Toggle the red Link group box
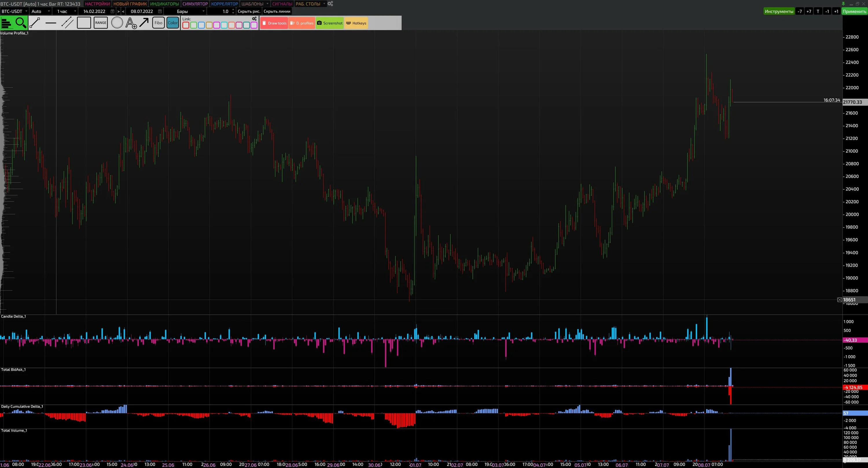This screenshot has width=868, height=468. [186, 25]
